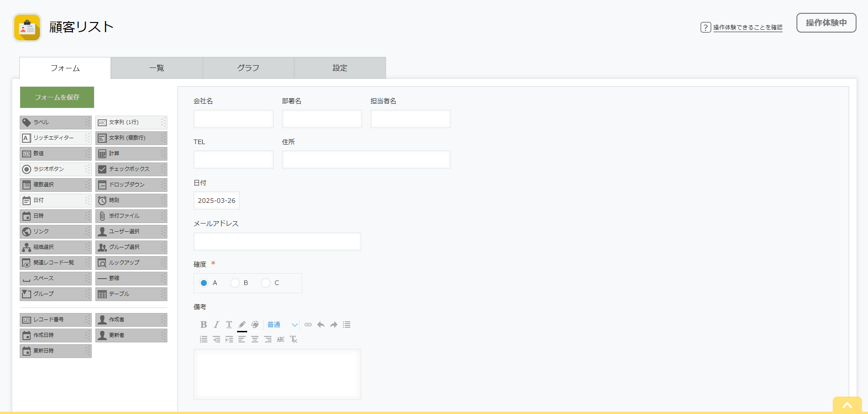Open the グラフ tab
Screen dimensions: 868x414
point(249,68)
